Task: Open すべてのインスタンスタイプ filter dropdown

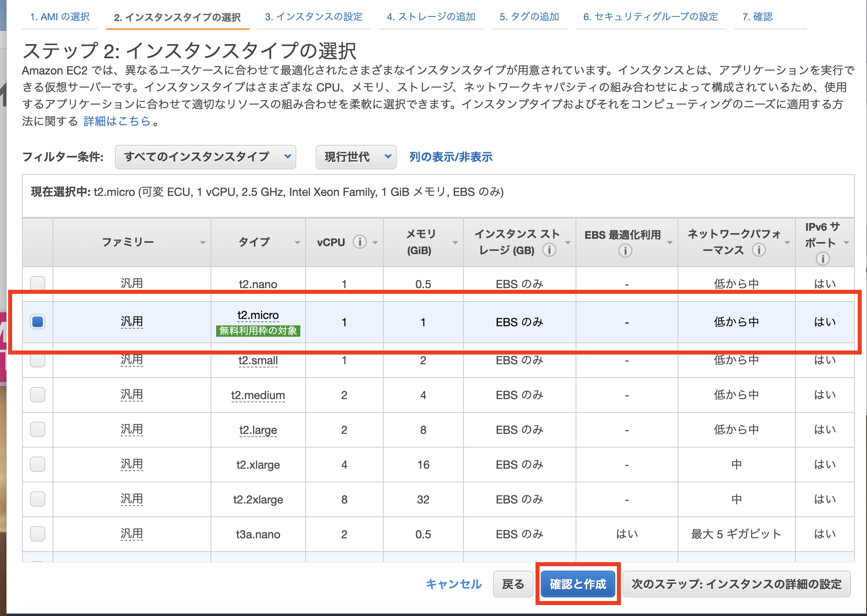Action: pyautogui.click(x=206, y=157)
